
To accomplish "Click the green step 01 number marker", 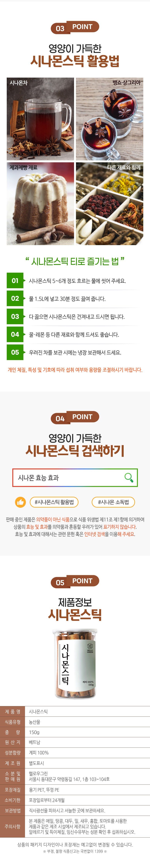I will pyautogui.click(x=15, y=280).
